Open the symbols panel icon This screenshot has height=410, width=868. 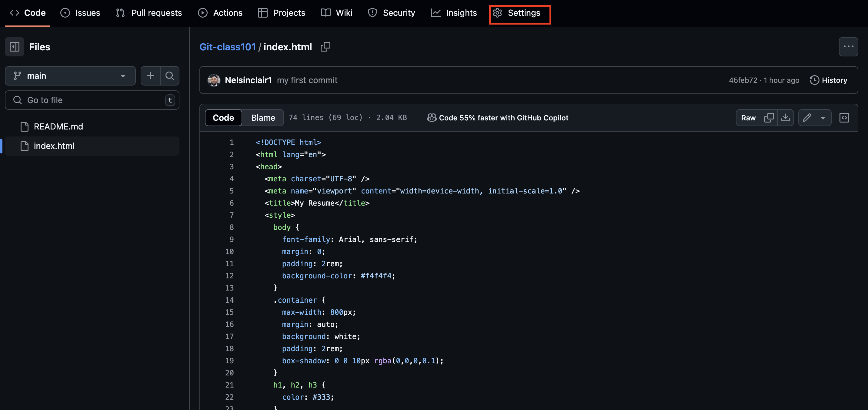(x=844, y=118)
